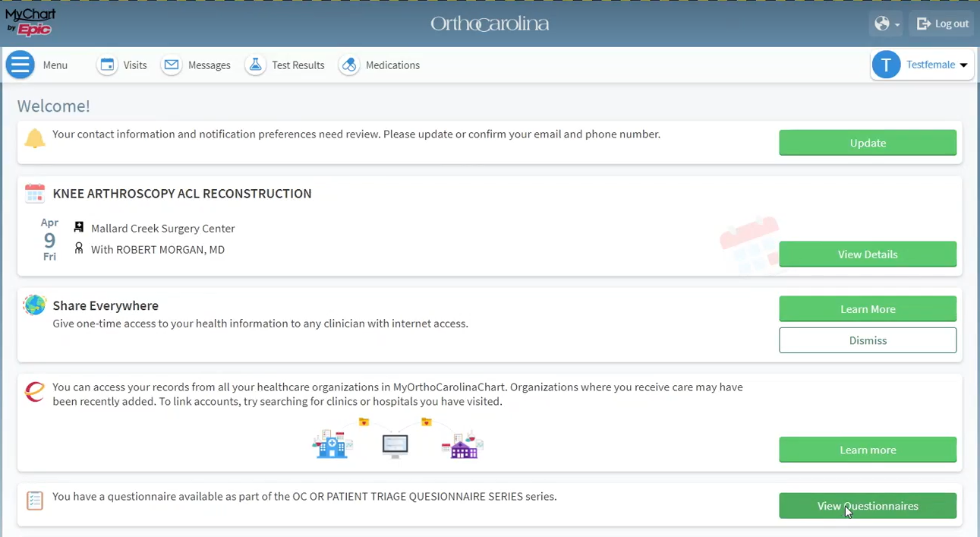This screenshot has width=980, height=537.
Task: Click the questionnaire available notice text
Action: click(304, 497)
